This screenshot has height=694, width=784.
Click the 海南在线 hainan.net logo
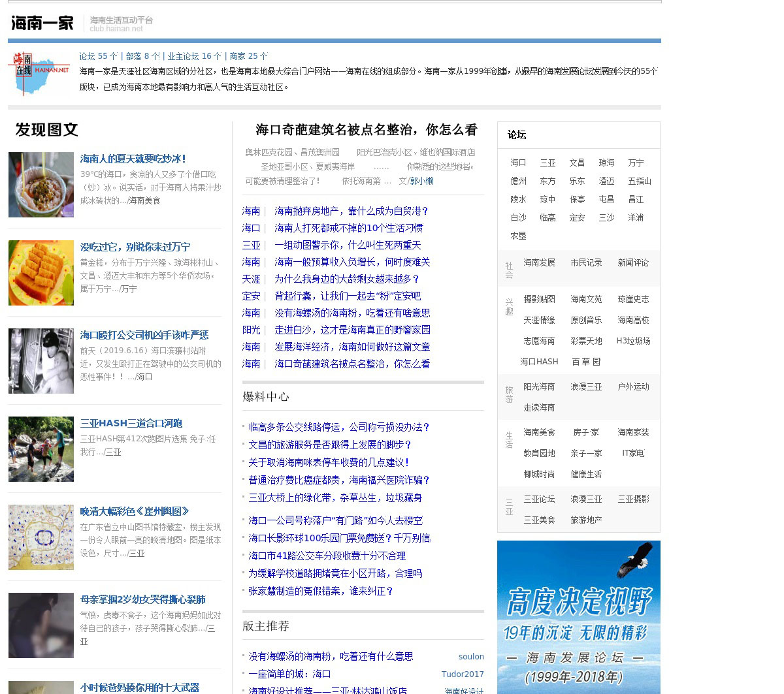point(39,73)
